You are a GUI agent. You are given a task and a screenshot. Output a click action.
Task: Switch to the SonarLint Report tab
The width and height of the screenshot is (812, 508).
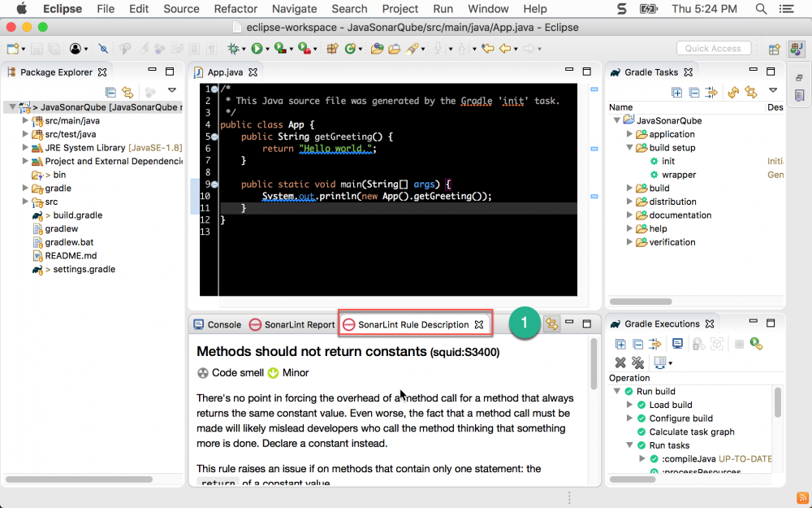[x=292, y=324]
